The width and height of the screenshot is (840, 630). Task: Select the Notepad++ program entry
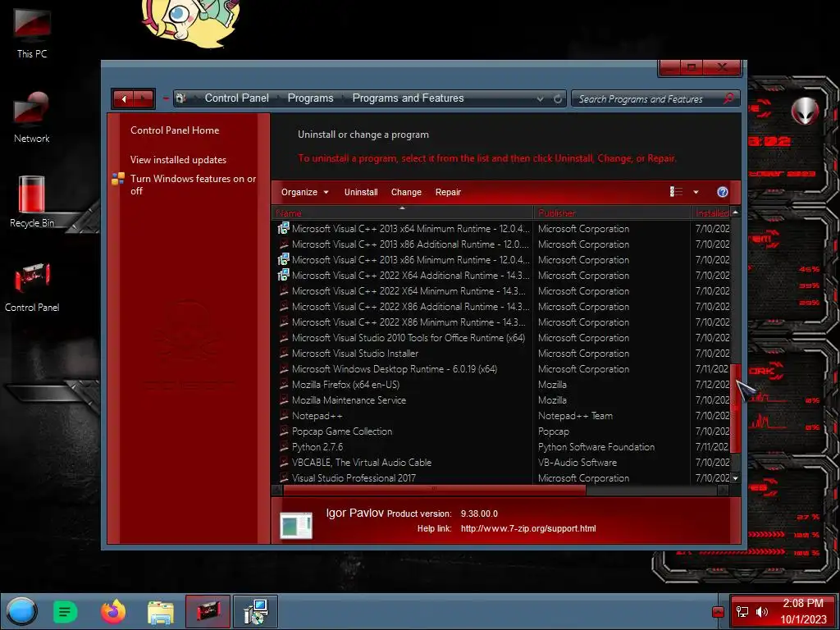click(317, 415)
